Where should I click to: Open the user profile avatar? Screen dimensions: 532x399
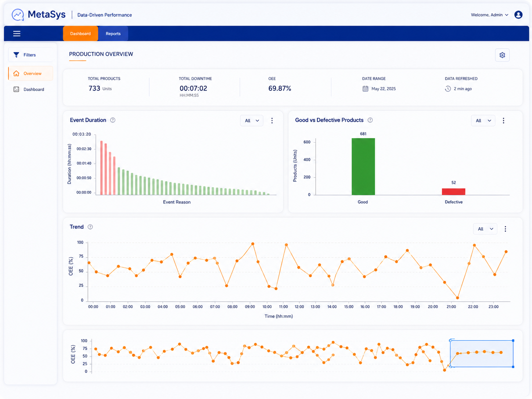518,15
